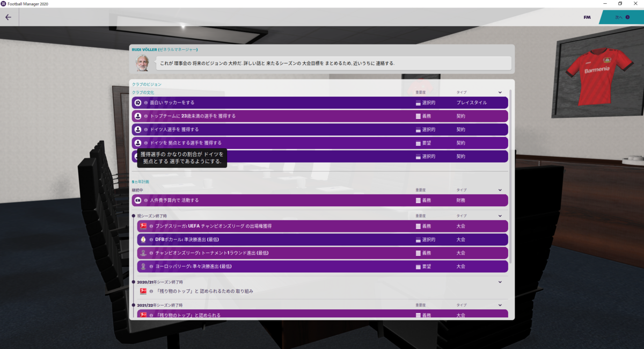This screenshot has height=349, width=644.
Task: Click the football icon beside 面白いサッカーをする
Action: coord(138,103)
